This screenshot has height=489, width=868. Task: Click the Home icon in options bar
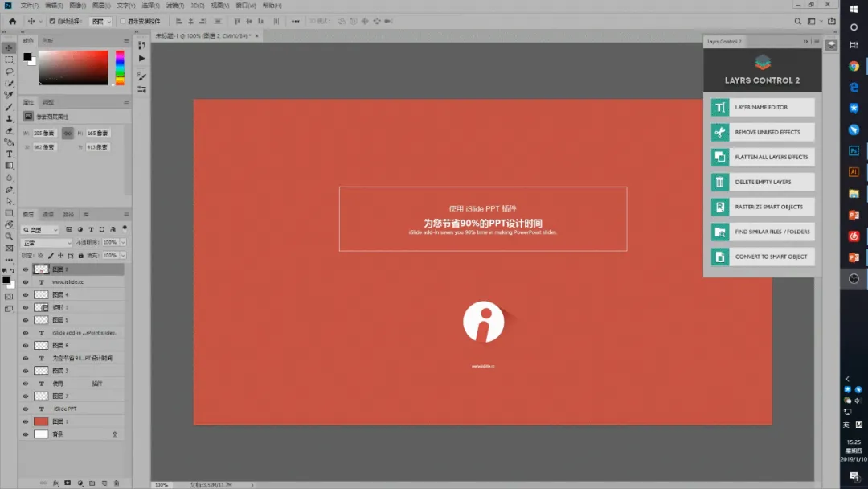click(12, 21)
